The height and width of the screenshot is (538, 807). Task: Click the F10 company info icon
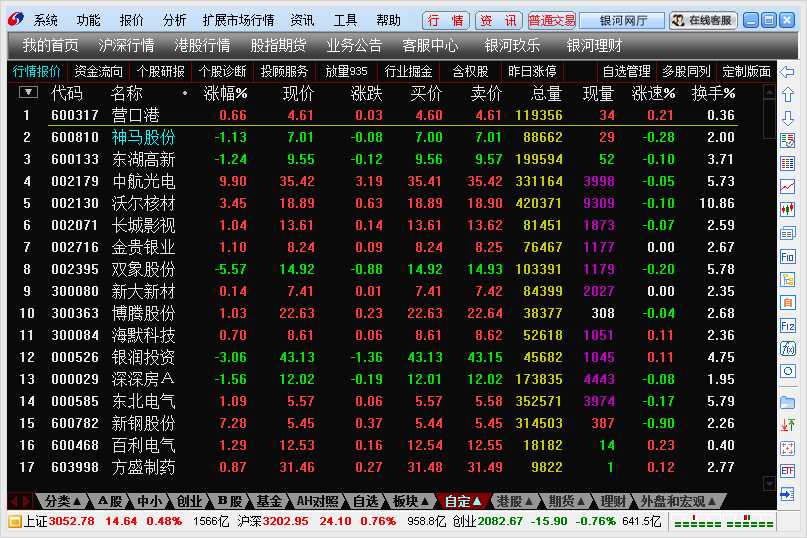click(787, 256)
